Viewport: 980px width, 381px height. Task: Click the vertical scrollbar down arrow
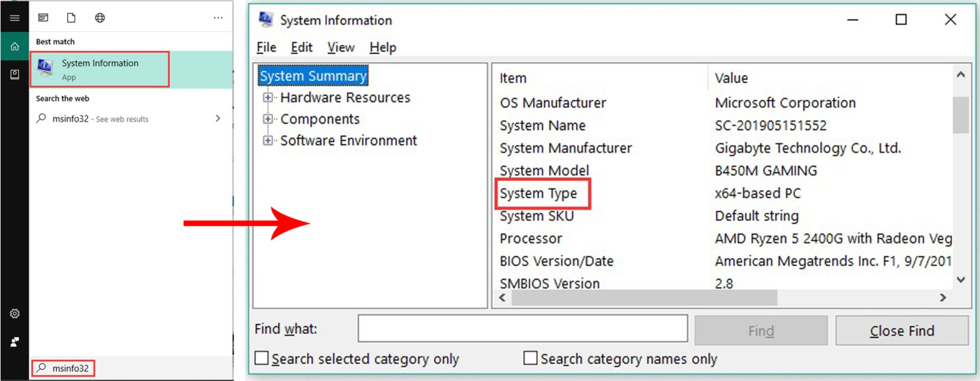point(961,280)
